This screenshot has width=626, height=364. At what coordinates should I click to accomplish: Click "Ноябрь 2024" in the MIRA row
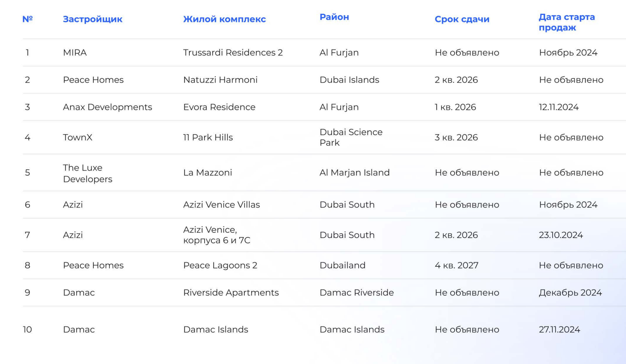click(568, 52)
